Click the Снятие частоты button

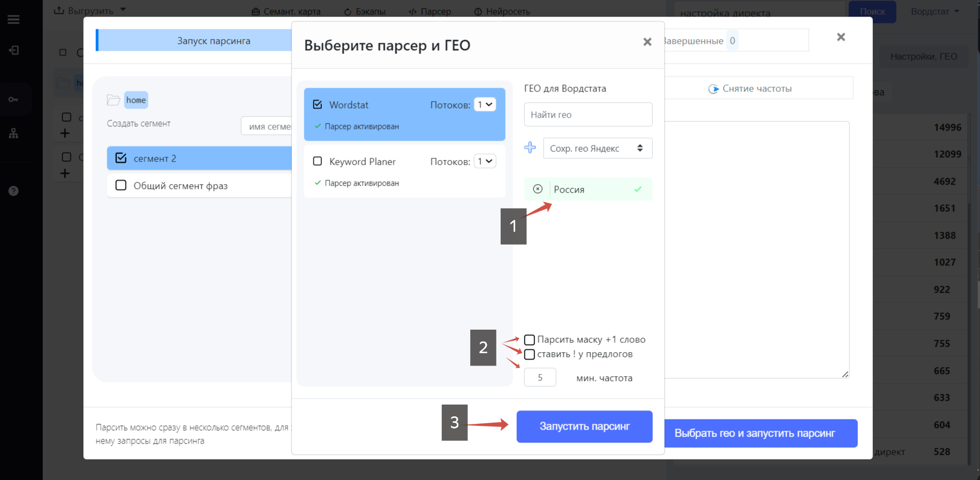758,88
